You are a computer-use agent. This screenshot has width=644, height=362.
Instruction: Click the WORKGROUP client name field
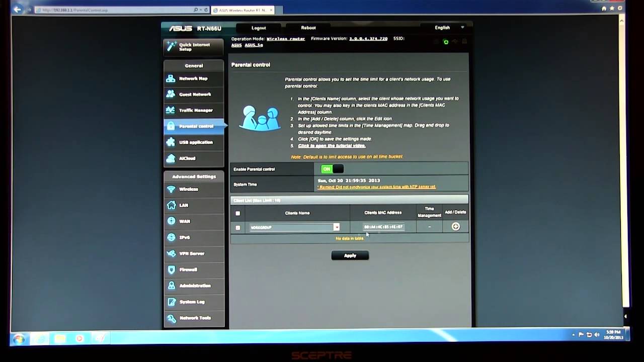pyautogui.click(x=291, y=227)
